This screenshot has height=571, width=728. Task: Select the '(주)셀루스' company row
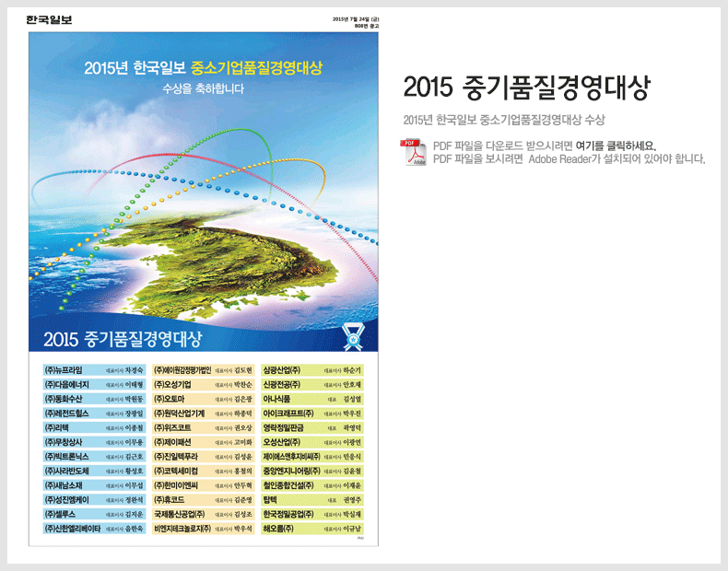tap(94, 515)
